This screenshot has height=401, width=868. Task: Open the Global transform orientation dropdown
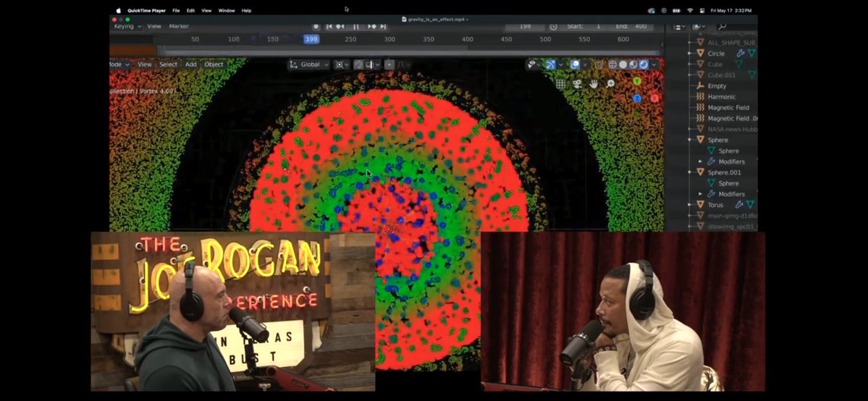[309, 64]
